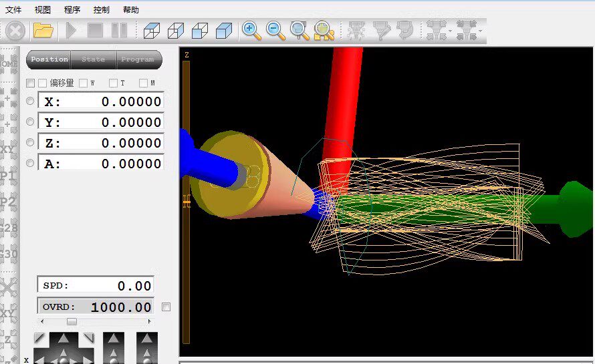Click the up arrow on the middle jog pad
The height and width of the screenshot is (364, 595).
point(114,339)
